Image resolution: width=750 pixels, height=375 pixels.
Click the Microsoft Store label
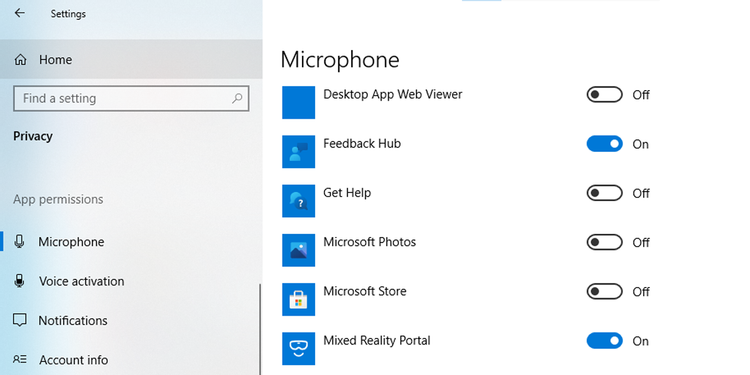point(365,291)
